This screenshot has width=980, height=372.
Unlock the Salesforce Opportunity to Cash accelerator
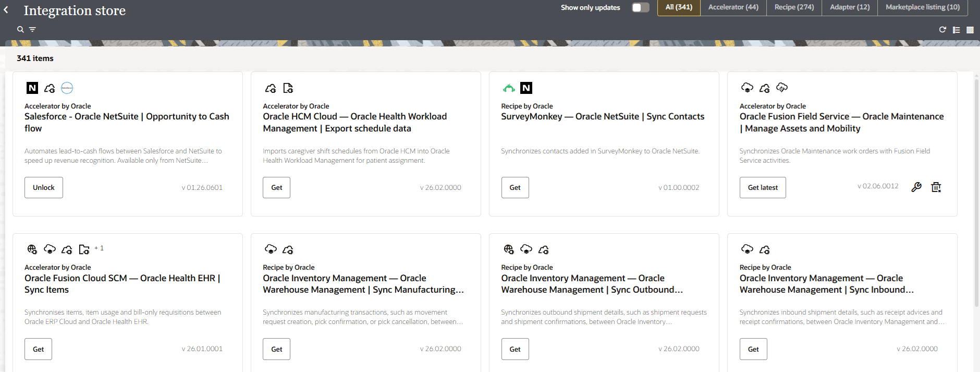point(44,187)
